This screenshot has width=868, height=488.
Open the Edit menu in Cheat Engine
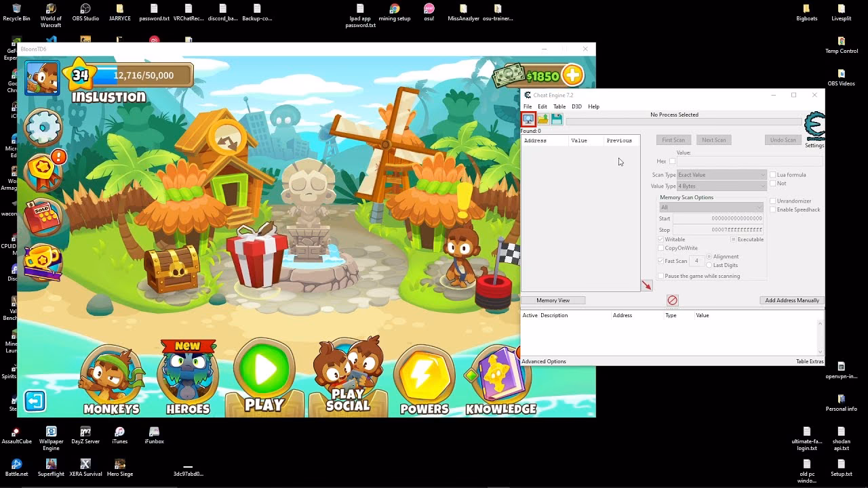[x=542, y=106]
